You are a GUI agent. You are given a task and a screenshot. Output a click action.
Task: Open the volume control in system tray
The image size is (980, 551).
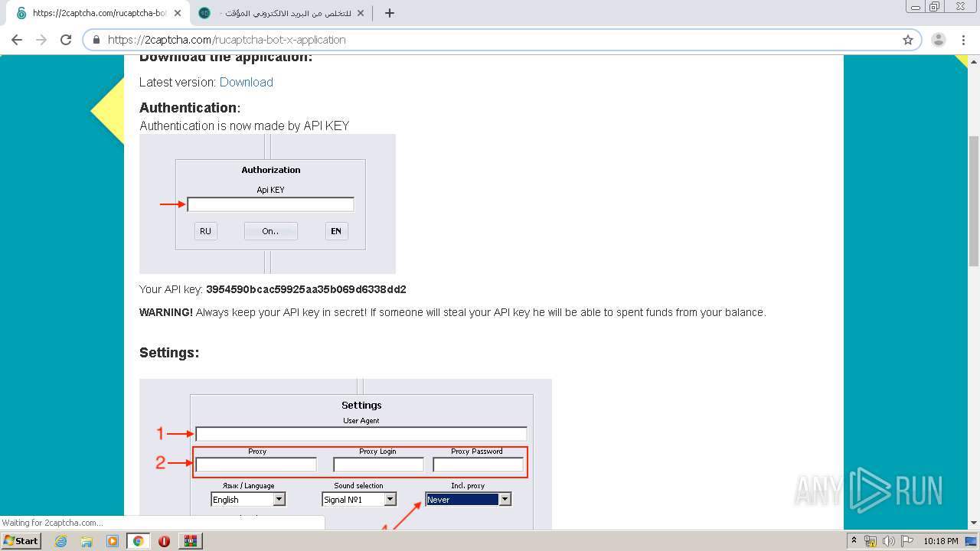tap(889, 541)
